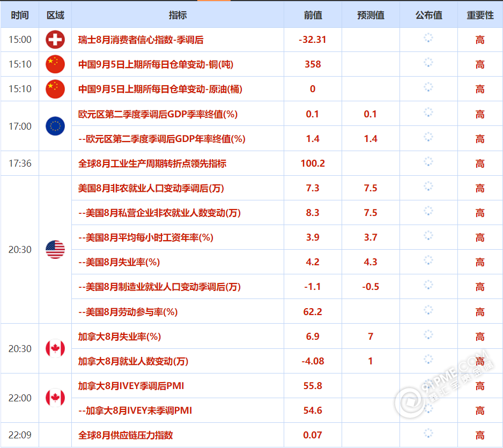Click the 区域 column header
Image resolution: width=503 pixels, height=448 pixels.
(x=55, y=15)
